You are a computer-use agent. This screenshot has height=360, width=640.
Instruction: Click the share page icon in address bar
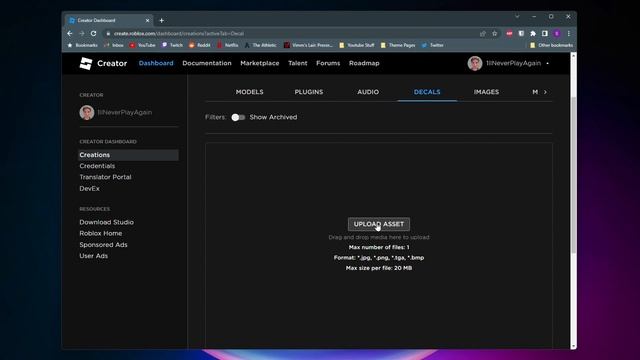click(483, 33)
